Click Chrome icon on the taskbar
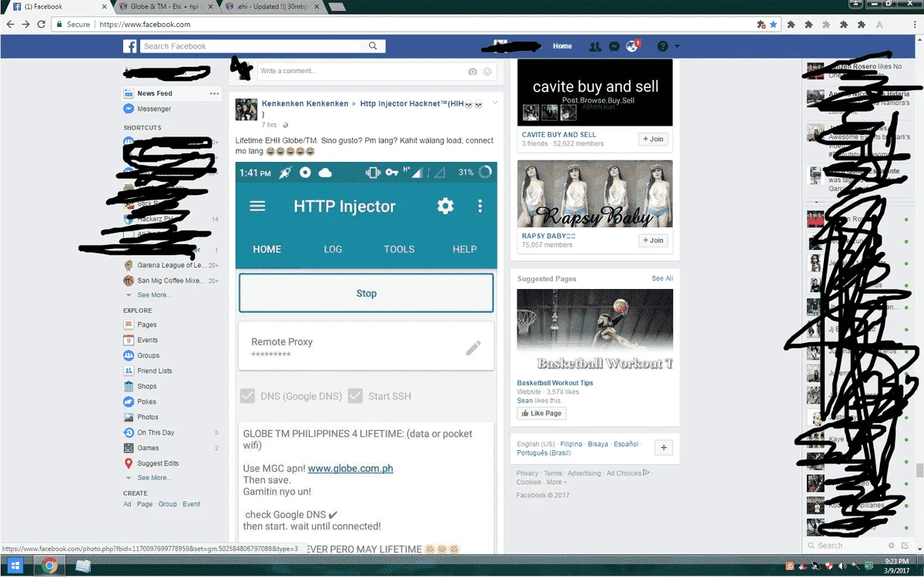 point(49,566)
